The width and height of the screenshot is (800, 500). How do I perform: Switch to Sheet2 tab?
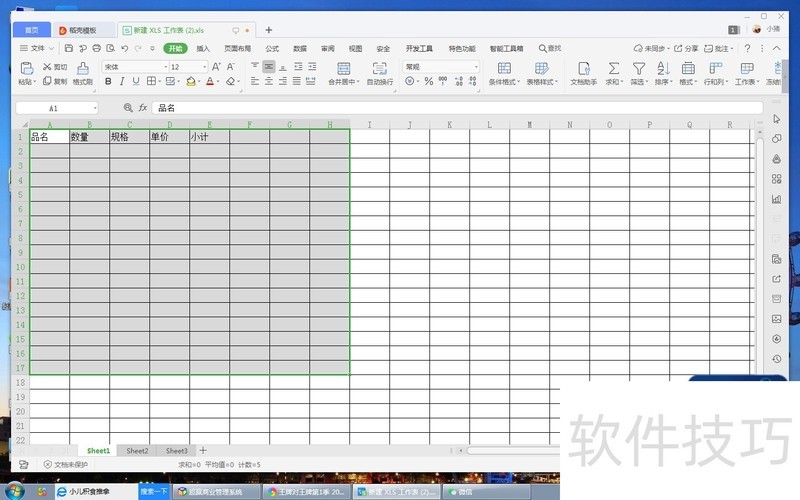pos(137,451)
